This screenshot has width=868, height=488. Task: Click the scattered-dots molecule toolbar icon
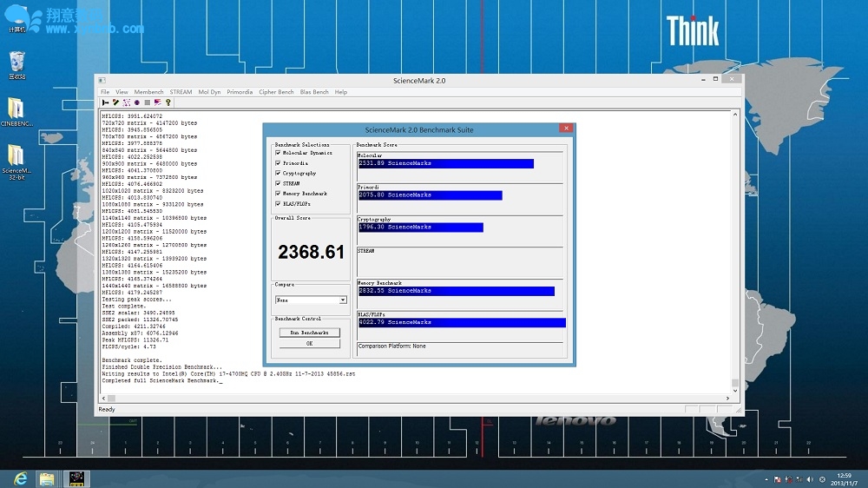126,102
